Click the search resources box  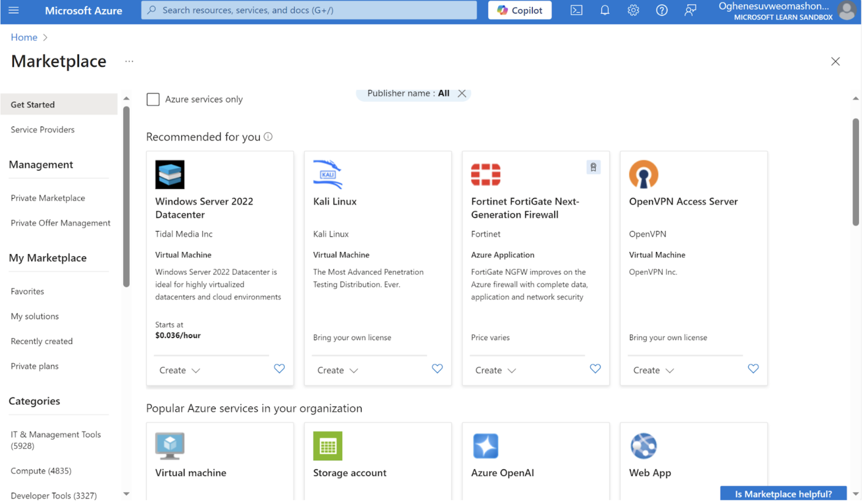tap(309, 10)
